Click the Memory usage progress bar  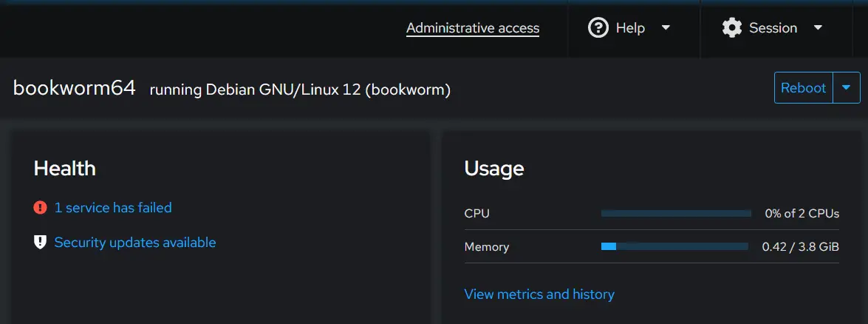(674, 246)
